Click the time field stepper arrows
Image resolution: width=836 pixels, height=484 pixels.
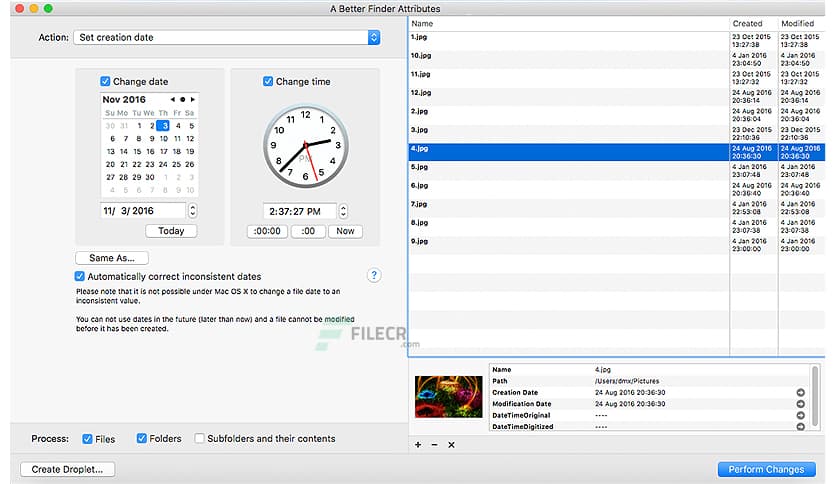tap(343, 211)
